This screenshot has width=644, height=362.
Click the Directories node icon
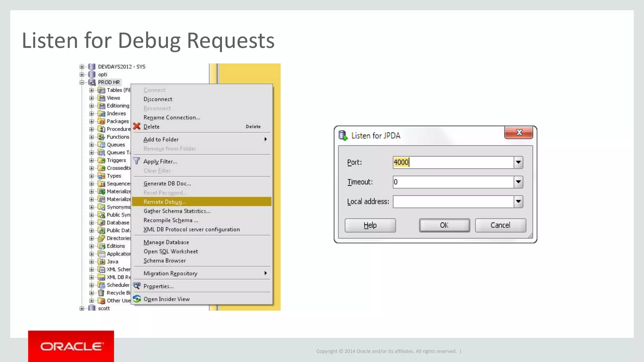point(101,238)
